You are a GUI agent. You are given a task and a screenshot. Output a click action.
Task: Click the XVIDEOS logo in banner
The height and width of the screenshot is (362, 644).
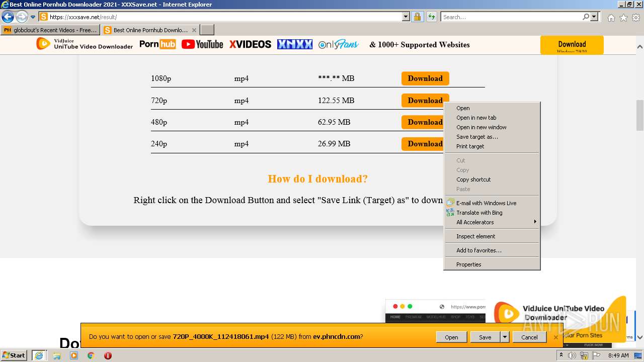(250, 44)
